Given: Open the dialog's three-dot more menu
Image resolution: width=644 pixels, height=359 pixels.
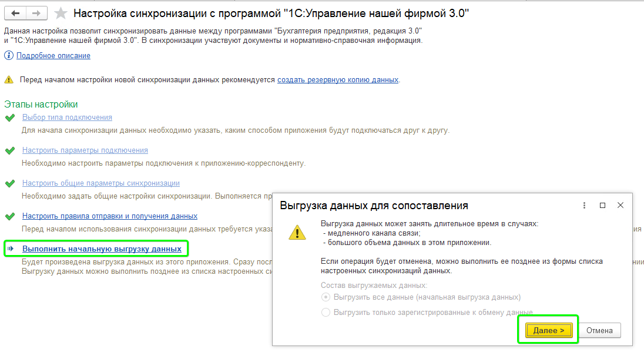Looking at the screenshot, I should click(584, 206).
